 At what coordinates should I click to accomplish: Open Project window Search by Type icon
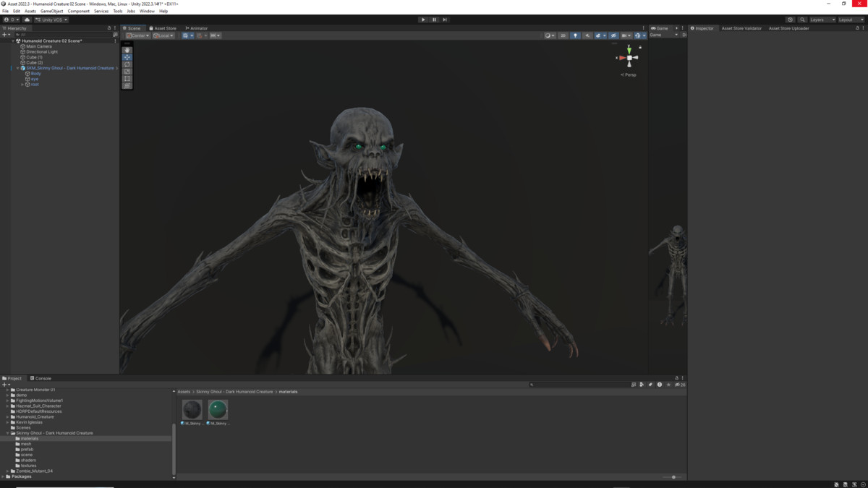tap(642, 385)
